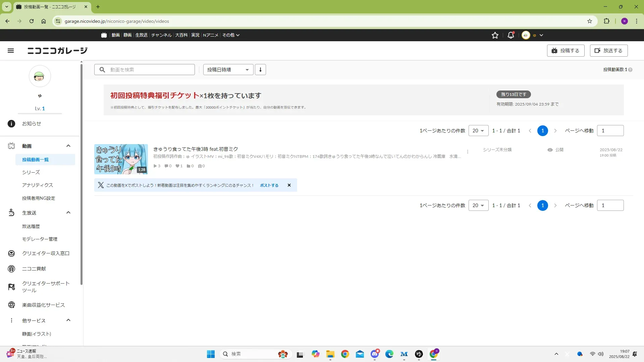Click the help icon beside 投稿動画数
The width and height of the screenshot is (644, 362).
pyautogui.click(x=630, y=70)
